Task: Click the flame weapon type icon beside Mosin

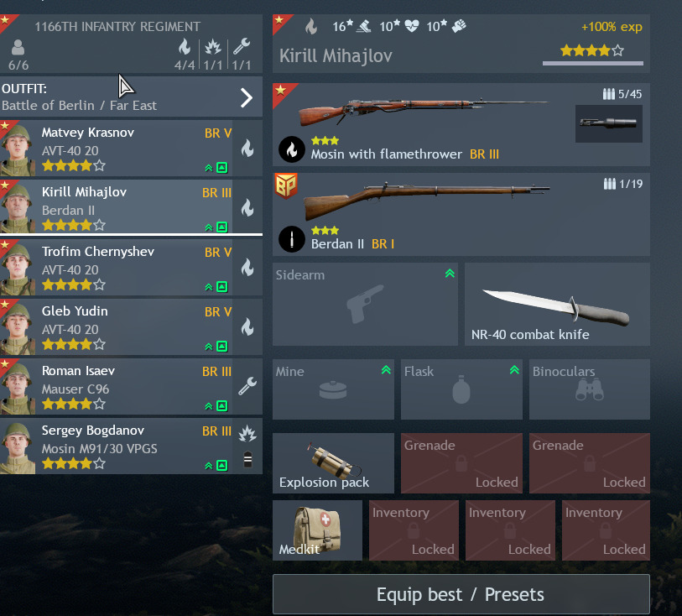Action: (x=291, y=149)
